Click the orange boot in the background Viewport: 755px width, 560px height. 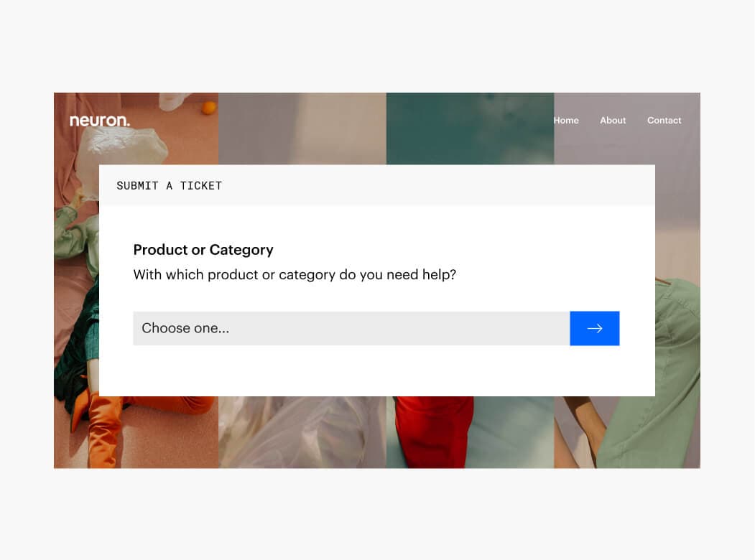click(x=102, y=428)
